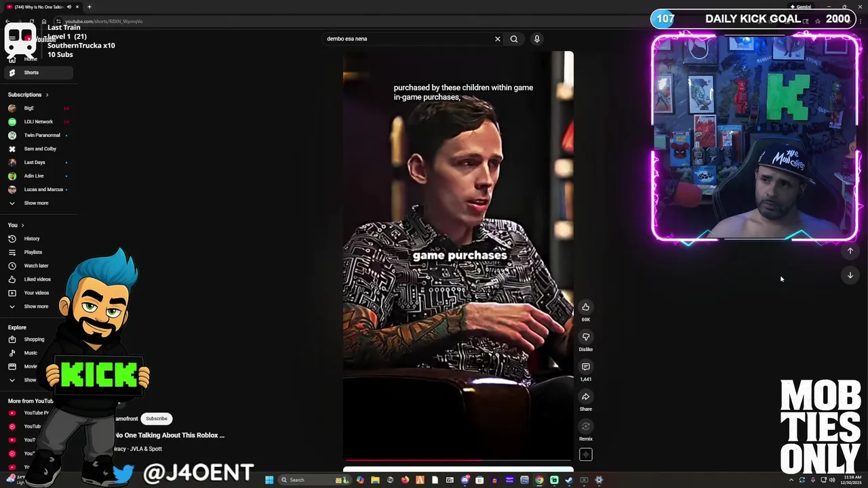This screenshot has height=488, width=868.
Task: Open Your videos
Action: (36, 293)
